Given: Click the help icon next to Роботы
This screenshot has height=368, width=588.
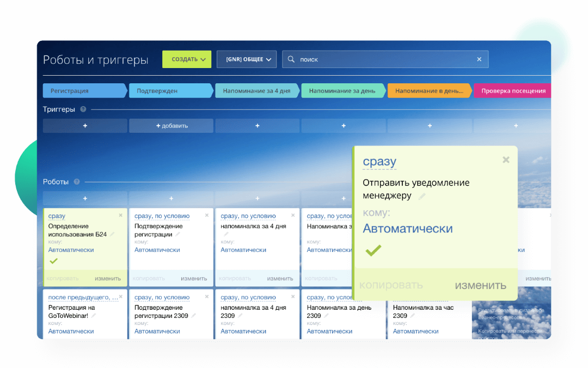Looking at the screenshot, I should tap(77, 182).
